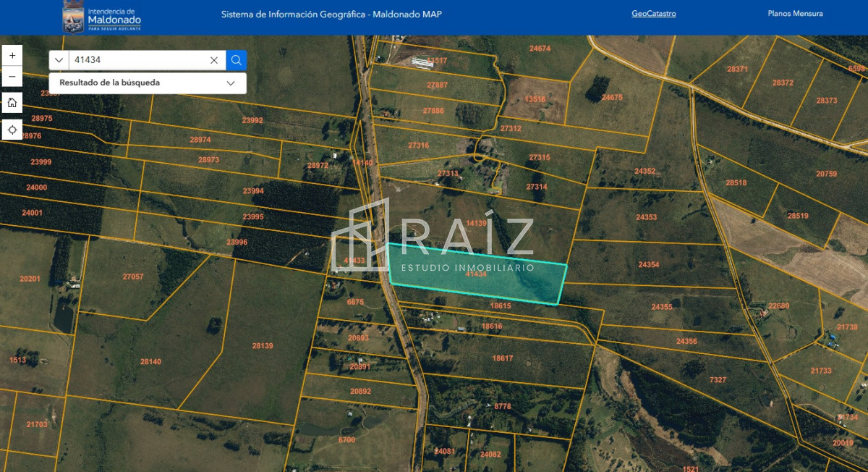This screenshot has width=868, height=472.
Task: Select parcel 20201 on the left side
Action: click(29, 278)
